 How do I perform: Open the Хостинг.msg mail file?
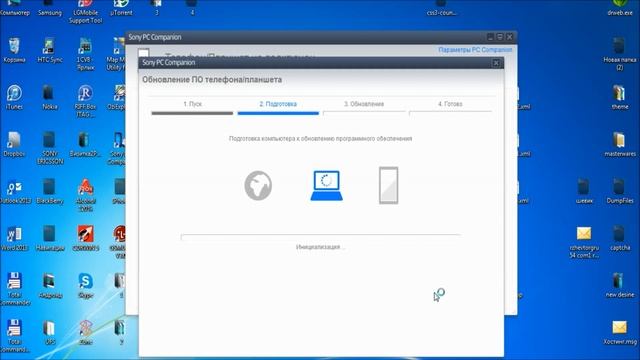coord(620,333)
